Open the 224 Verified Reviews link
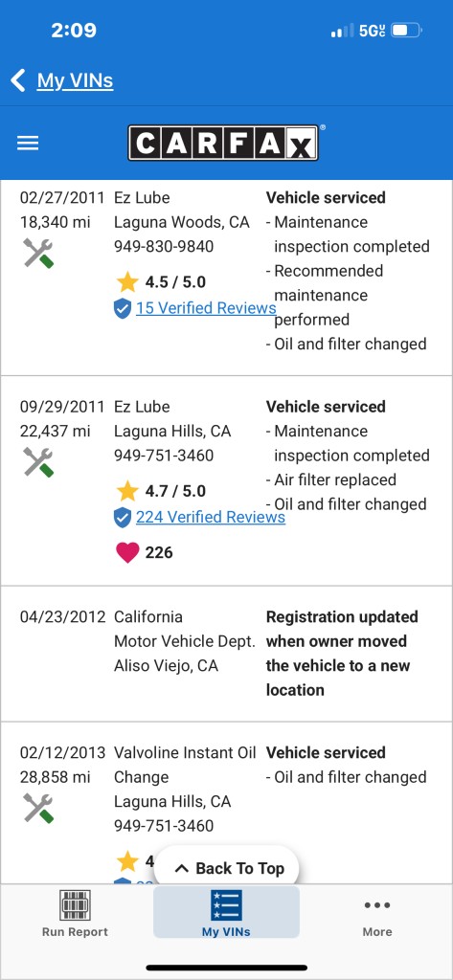Image resolution: width=453 pixels, height=980 pixels. (211, 518)
